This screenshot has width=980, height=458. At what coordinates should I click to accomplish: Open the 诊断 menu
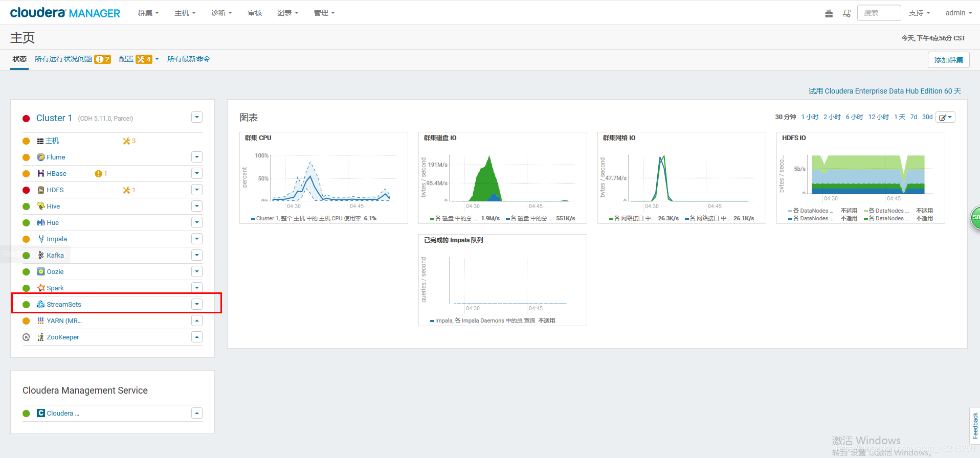click(x=221, y=13)
